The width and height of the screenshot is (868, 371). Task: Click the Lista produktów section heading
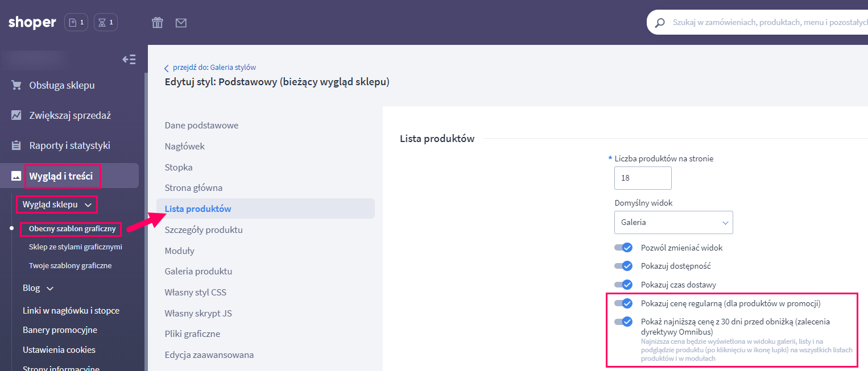pos(437,139)
